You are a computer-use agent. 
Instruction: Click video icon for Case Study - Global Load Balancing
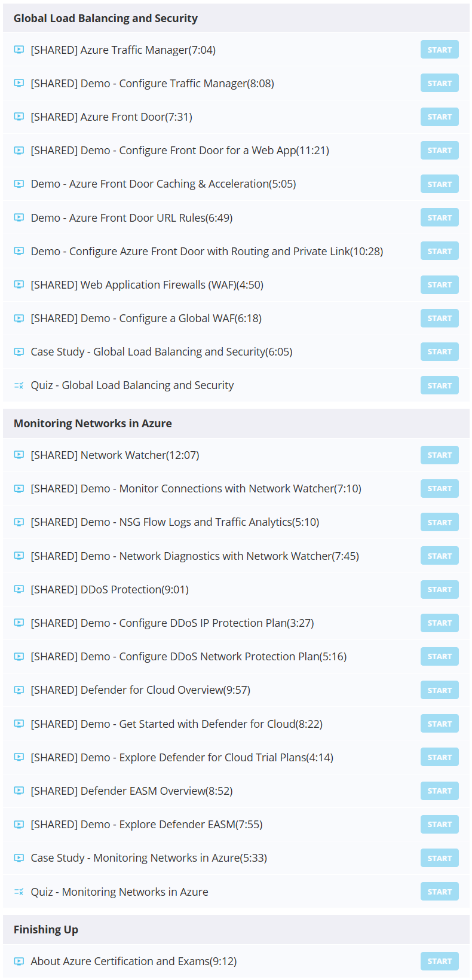[19, 351]
